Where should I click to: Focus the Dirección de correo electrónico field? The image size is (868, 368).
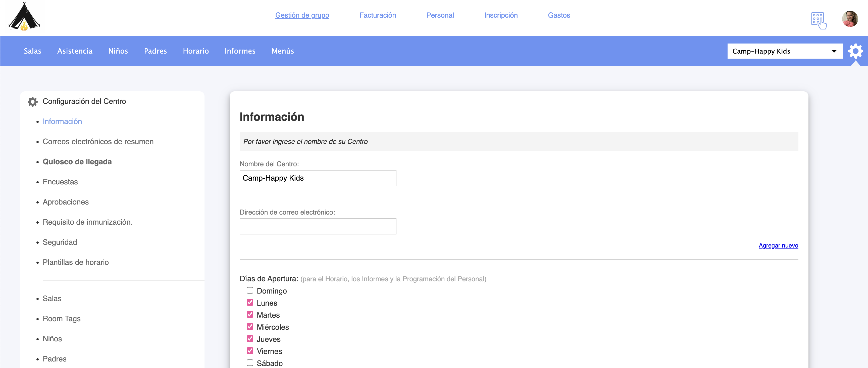[x=317, y=226]
